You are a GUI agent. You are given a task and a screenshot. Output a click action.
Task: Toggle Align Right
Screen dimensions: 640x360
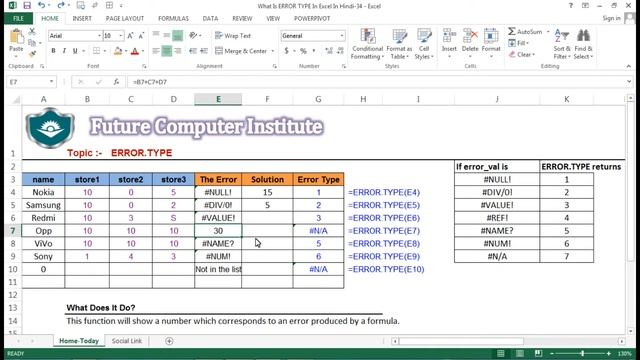(178, 51)
